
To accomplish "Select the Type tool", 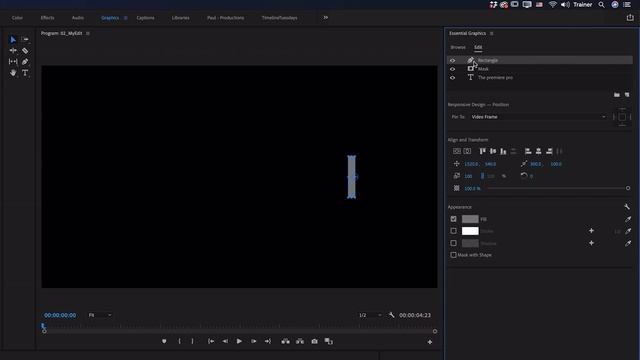I will pyautogui.click(x=25, y=73).
